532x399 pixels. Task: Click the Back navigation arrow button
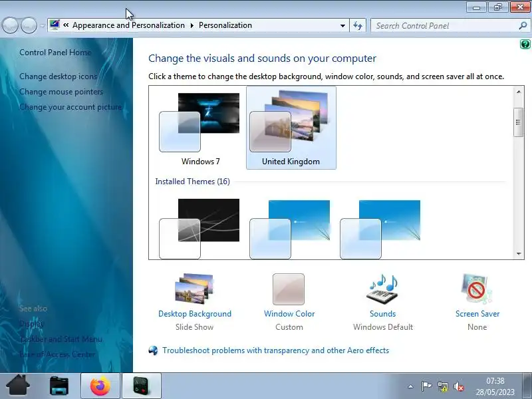[10, 25]
